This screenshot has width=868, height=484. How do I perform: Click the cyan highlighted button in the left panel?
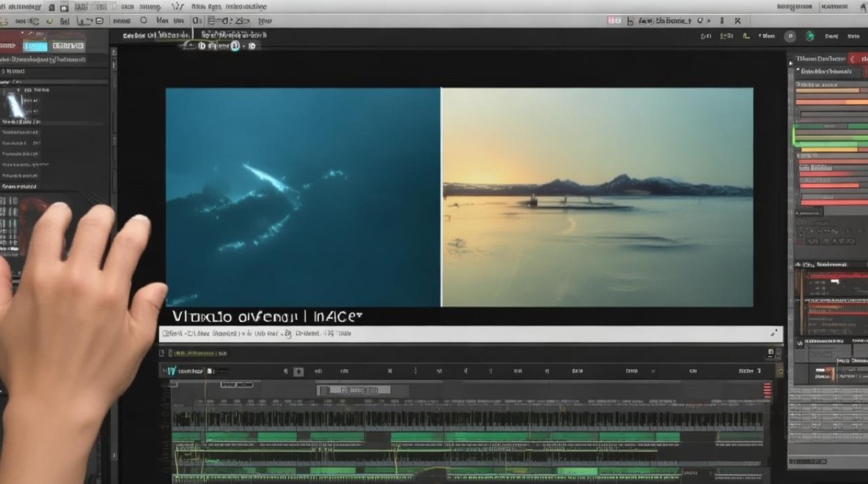tap(35, 46)
